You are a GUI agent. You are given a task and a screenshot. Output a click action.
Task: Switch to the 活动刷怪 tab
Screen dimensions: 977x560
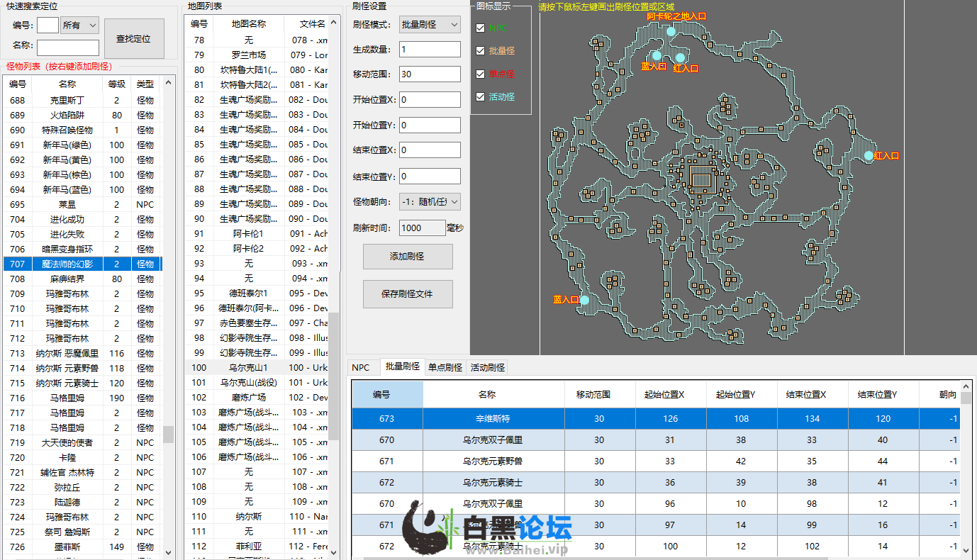tap(488, 367)
